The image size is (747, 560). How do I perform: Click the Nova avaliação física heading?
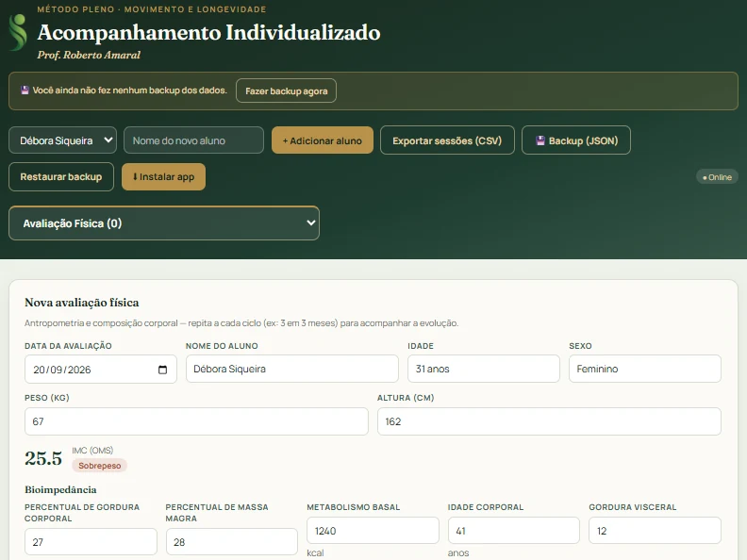82,303
